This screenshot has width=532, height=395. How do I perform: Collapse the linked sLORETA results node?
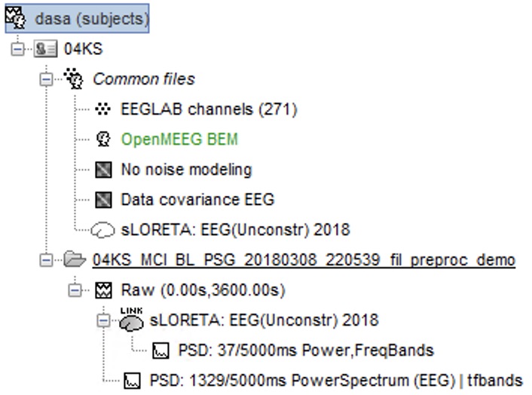(x=104, y=320)
